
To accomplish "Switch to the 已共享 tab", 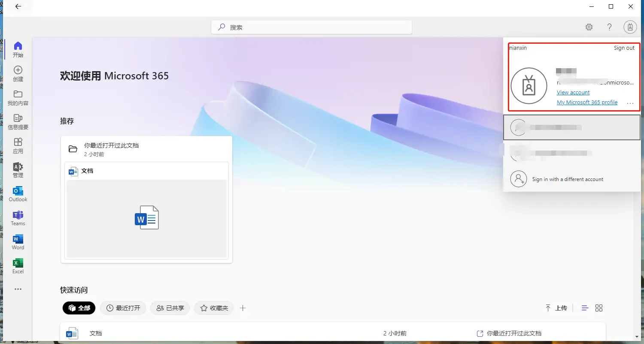I will (x=170, y=308).
